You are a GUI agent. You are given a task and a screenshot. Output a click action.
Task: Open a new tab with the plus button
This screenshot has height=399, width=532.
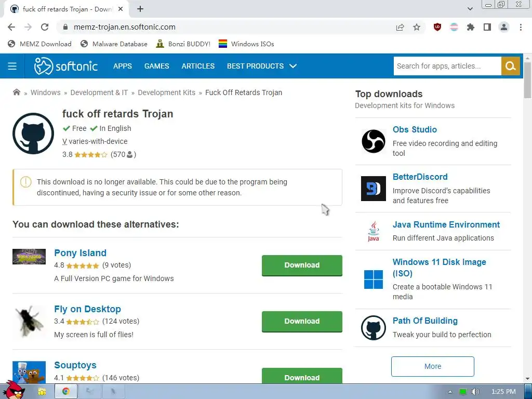point(140,9)
